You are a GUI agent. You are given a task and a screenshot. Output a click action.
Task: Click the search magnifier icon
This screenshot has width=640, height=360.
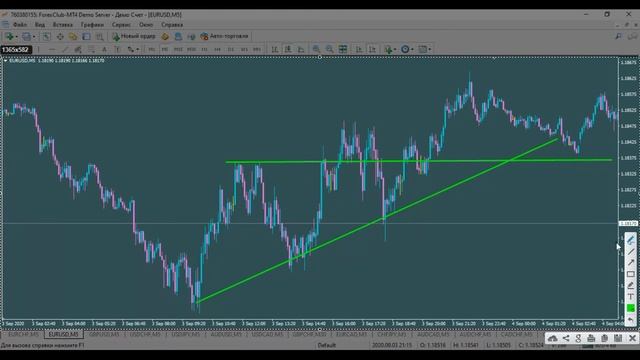point(618,36)
